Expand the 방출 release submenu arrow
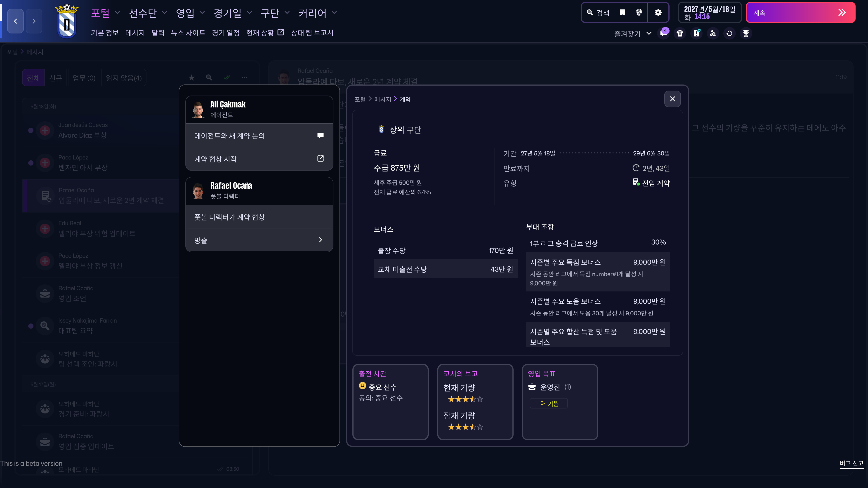Screen dimensions: 868x488 tap(320, 240)
